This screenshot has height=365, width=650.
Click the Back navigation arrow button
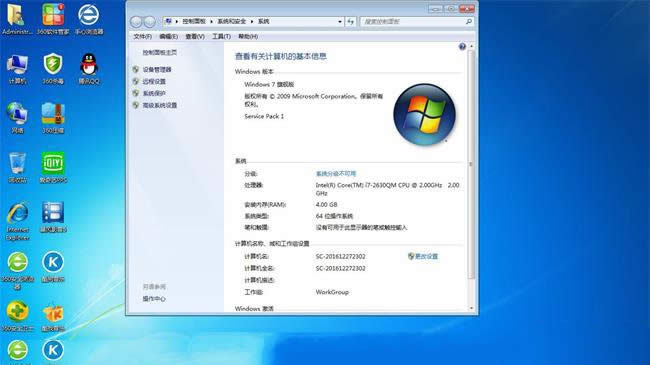pos(136,22)
